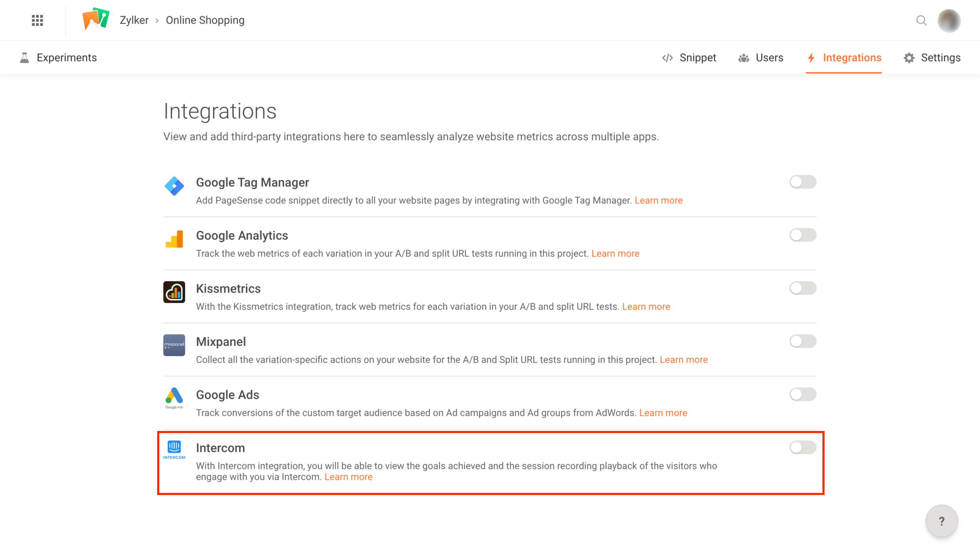Open the Settings tab
The width and height of the screenshot is (980, 559).
click(932, 58)
